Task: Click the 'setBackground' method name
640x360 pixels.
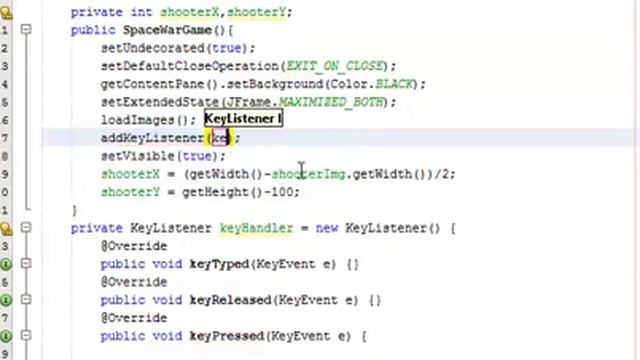Action: pyautogui.click(x=275, y=84)
